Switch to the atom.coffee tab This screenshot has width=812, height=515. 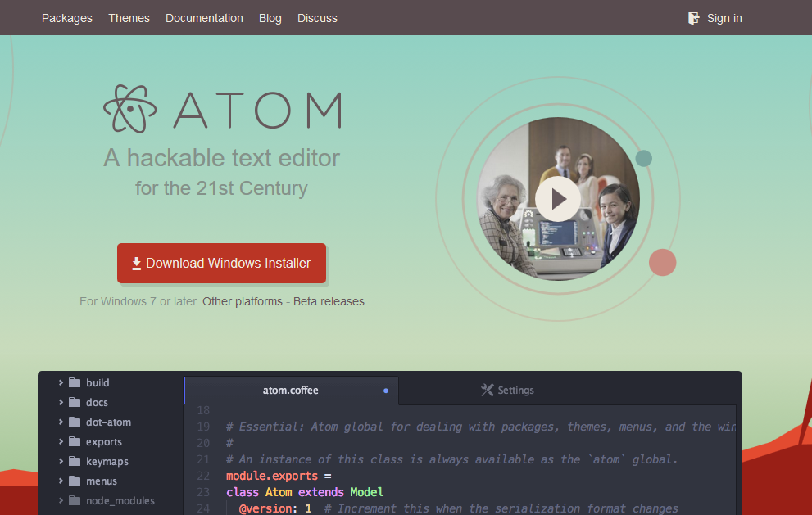(x=291, y=391)
